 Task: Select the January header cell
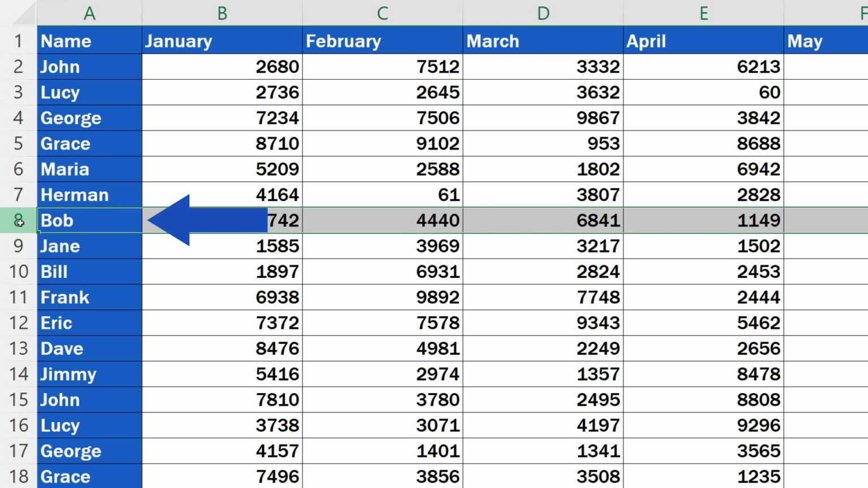(x=222, y=41)
